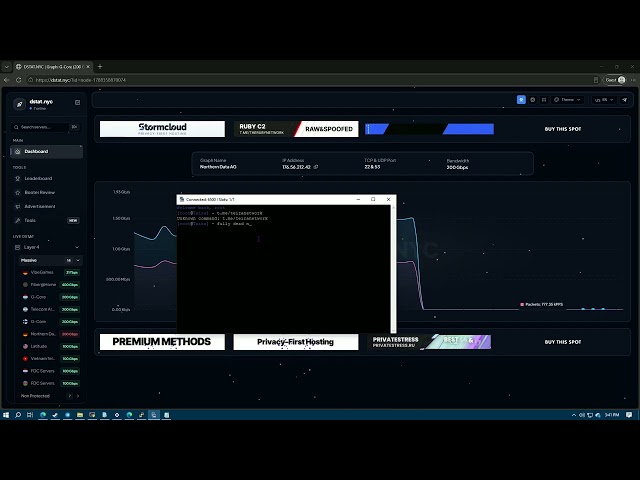Image resolution: width=640 pixels, height=480 pixels.
Task: Open the Theme dropdown
Action: [567, 100]
